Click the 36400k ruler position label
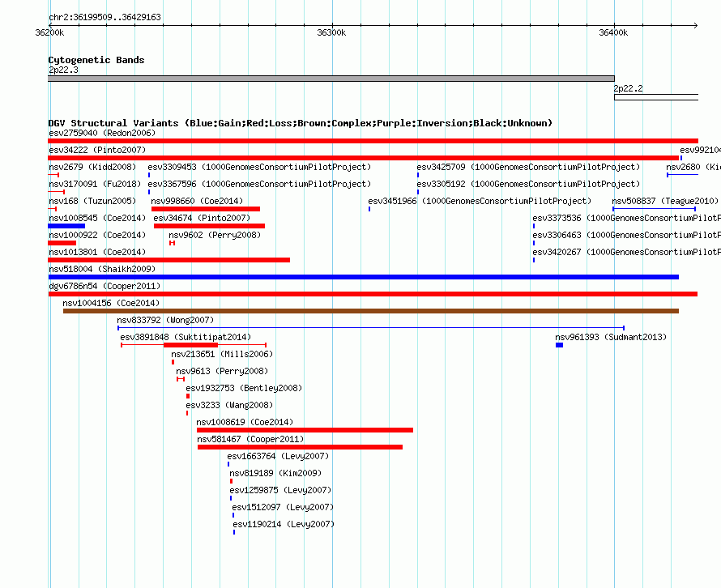Image resolution: width=721 pixels, height=588 pixels. 613,32
